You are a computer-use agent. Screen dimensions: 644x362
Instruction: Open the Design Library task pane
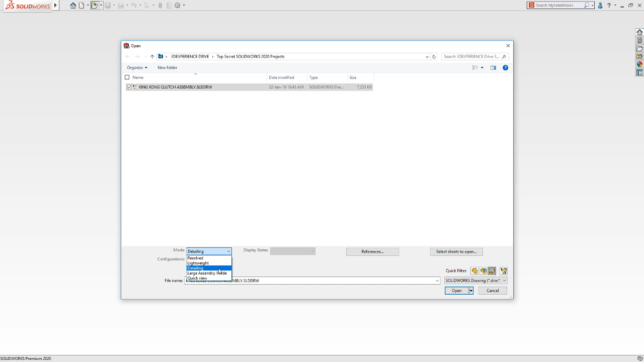[639, 40]
